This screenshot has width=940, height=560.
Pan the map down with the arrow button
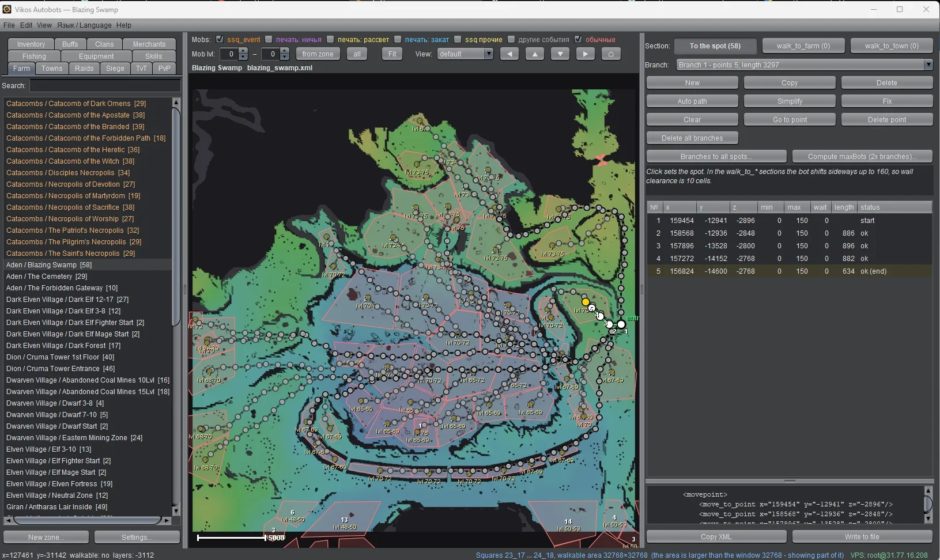pyautogui.click(x=560, y=54)
